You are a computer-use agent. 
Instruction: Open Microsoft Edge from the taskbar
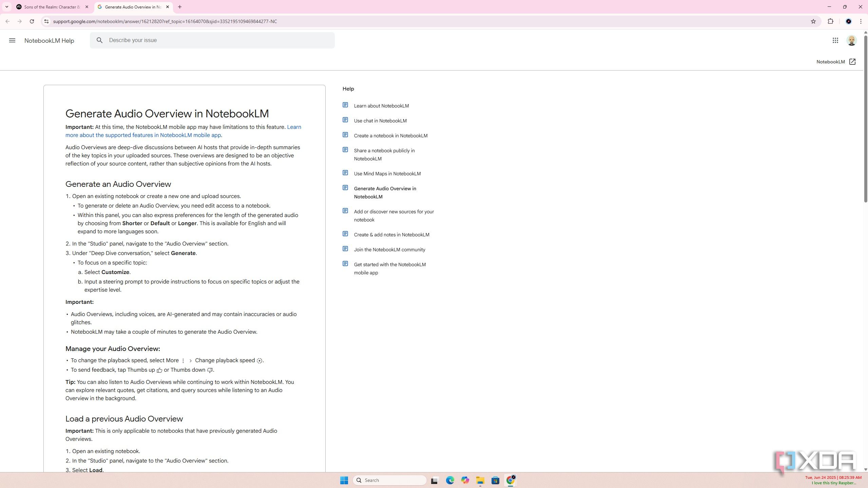click(x=450, y=480)
